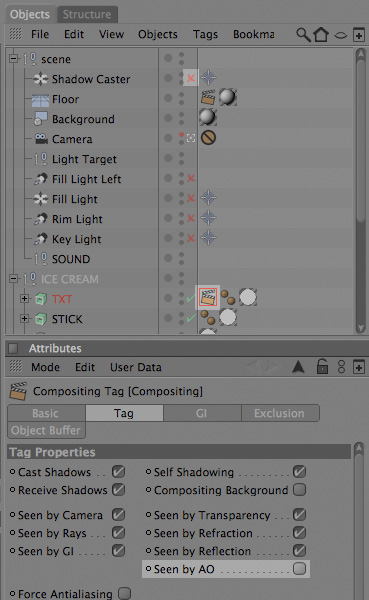
Task: Click the search magnifier icon in Objects panel
Action: (x=303, y=34)
